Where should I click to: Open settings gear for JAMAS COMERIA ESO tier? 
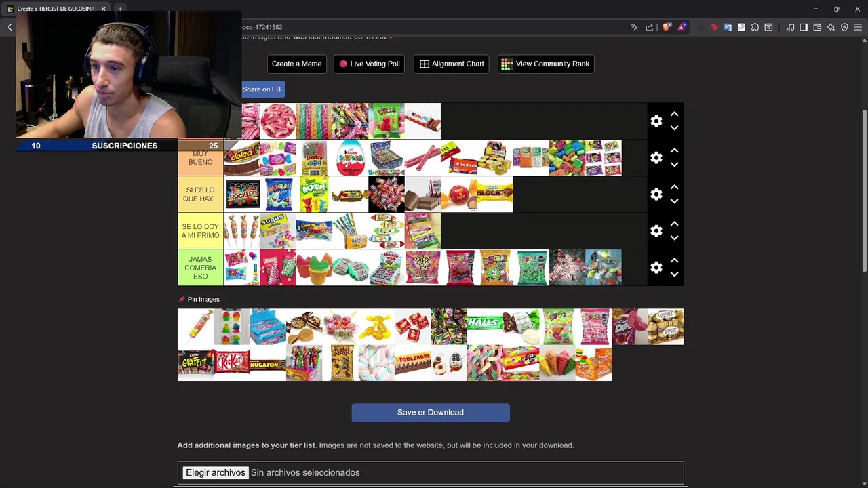click(656, 268)
